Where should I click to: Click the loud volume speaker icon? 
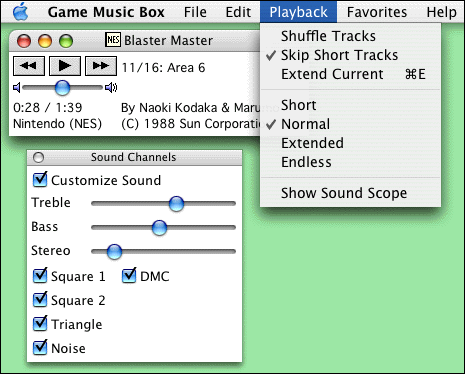(x=111, y=88)
